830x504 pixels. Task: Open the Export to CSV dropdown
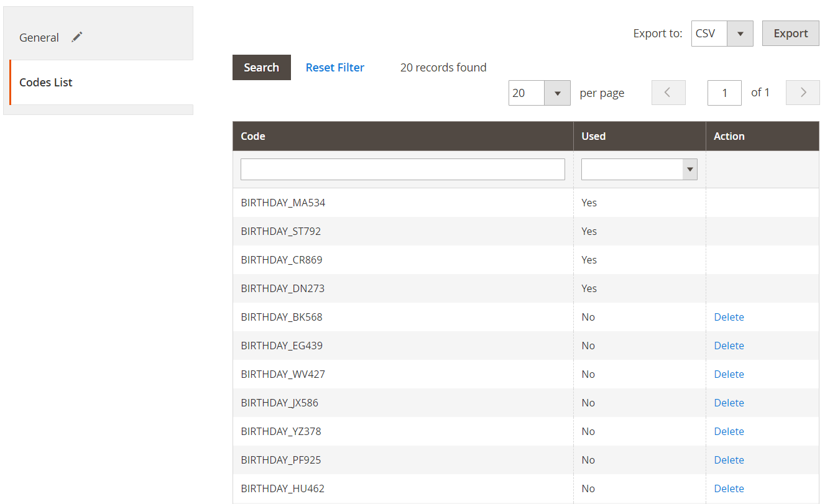point(722,34)
